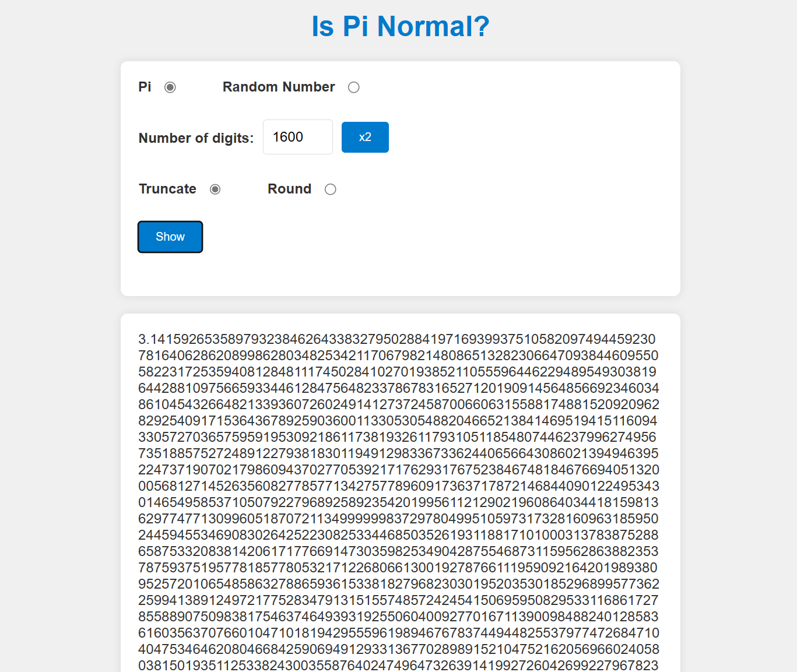Toggle Pi selection via its radio control
Viewport: 797px width, 672px height.
(x=170, y=87)
